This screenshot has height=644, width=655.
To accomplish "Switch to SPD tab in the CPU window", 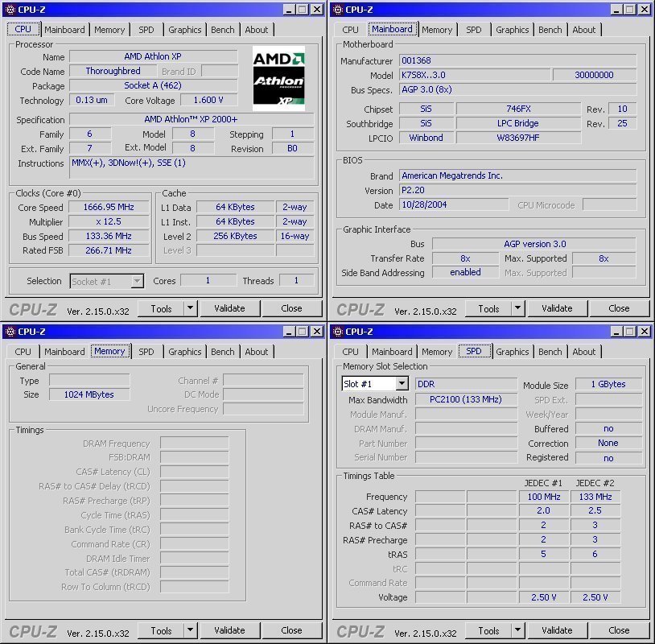I will (x=146, y=30).
